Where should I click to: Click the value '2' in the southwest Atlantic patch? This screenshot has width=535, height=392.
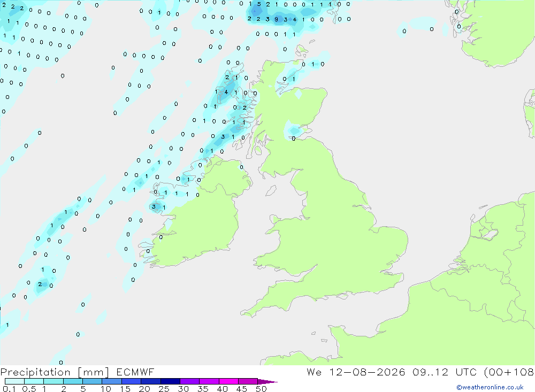40,284
